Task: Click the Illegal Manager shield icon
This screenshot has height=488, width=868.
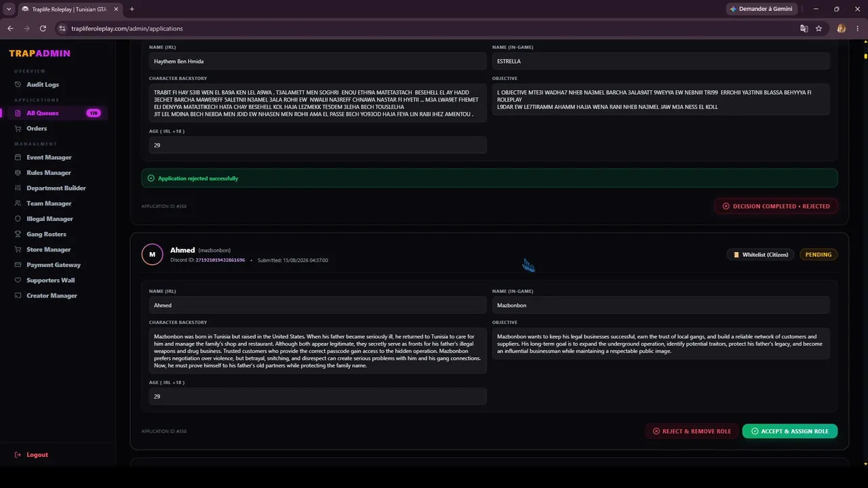Action: (x=18, y=219)
